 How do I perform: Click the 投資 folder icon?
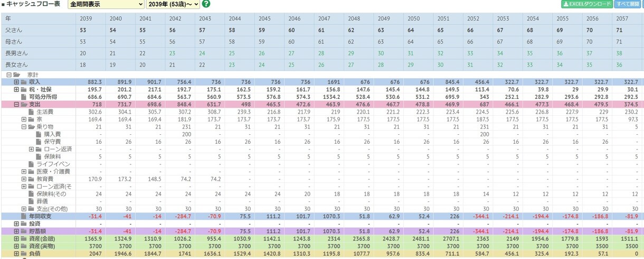[24, 224]
